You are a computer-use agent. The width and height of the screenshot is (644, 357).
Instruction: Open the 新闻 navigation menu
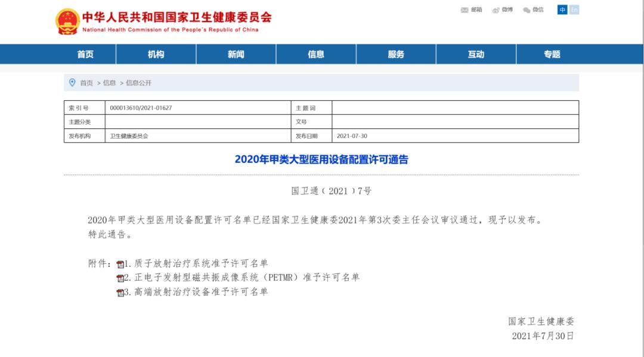(236, 54)
